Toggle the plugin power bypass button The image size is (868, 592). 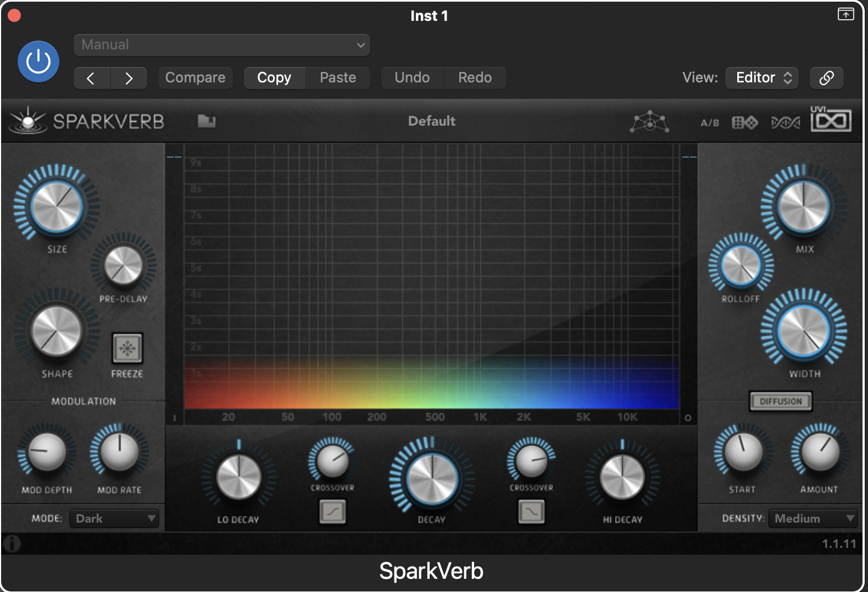tap(38, 62)
